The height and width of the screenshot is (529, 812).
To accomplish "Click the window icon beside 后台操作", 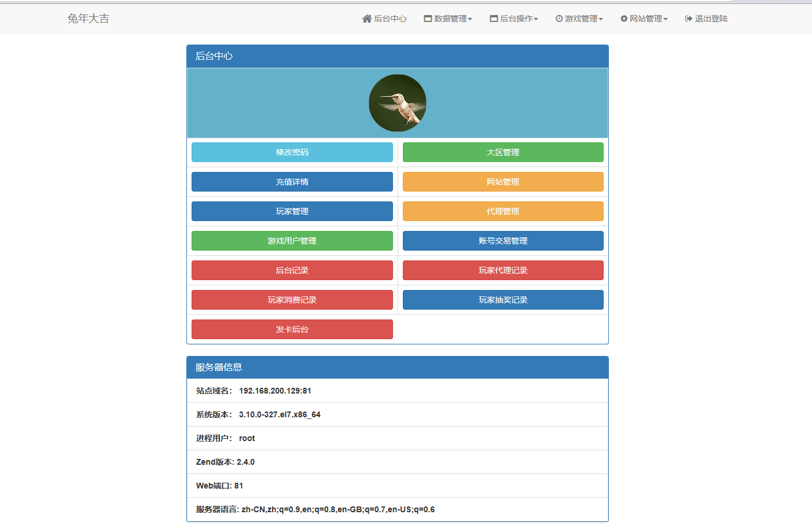I will (494, 19).
